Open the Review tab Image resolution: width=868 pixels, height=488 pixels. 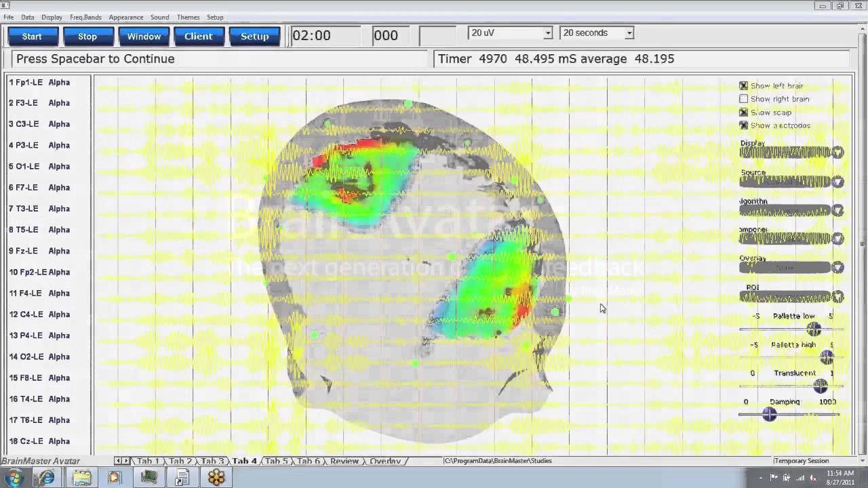[344, 461]
